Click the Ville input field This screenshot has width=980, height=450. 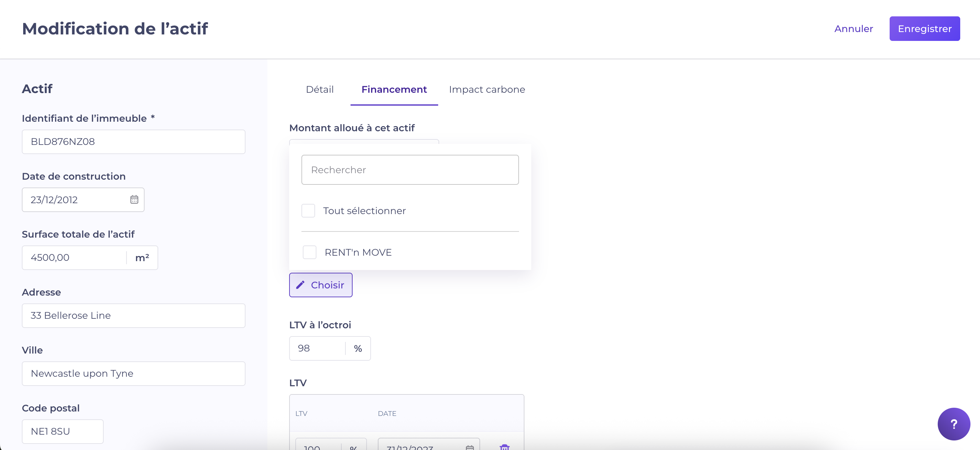[133, 373]
